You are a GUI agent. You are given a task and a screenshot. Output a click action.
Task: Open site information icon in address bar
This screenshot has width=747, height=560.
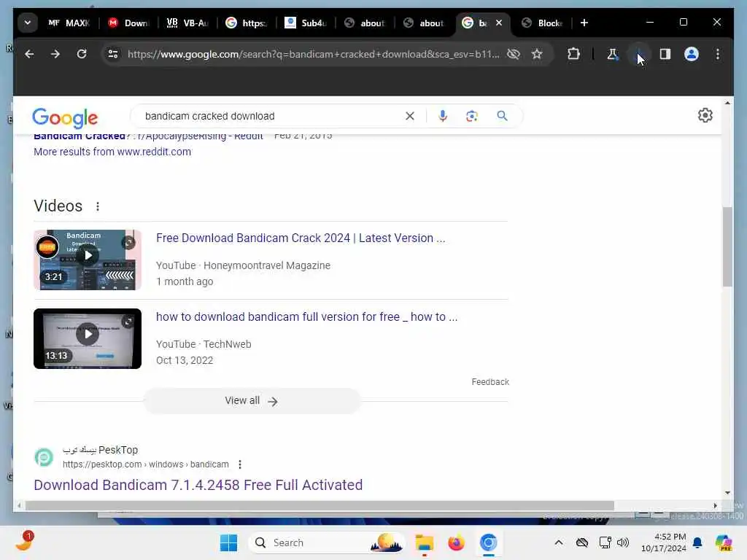pos(113,54)
